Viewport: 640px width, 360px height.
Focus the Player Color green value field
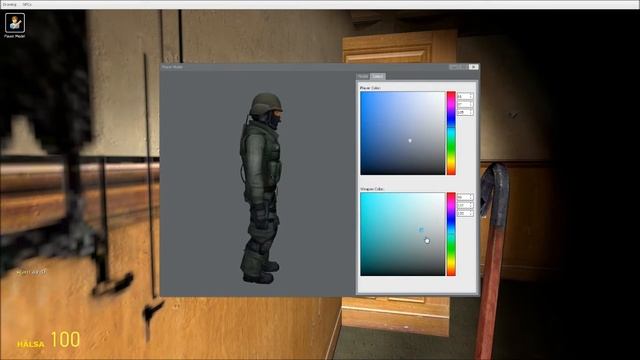(465, 104)
